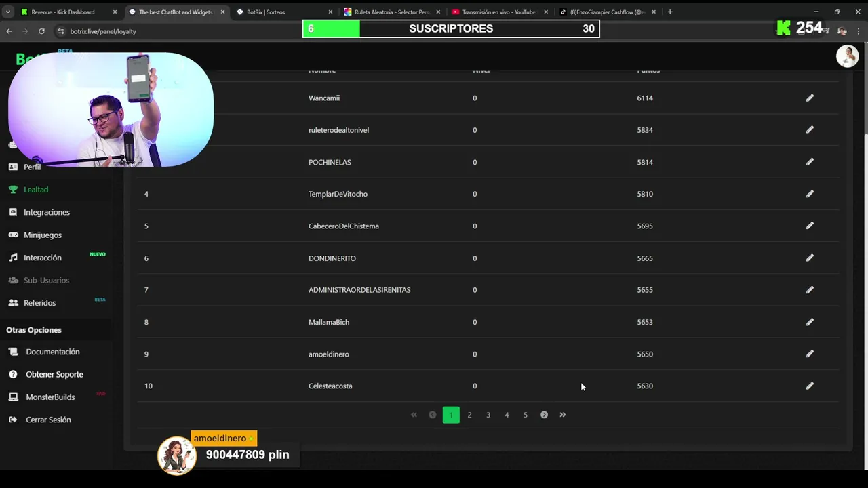Edit points for amoeldinero row
The width and height of the screenshot is (868, 488).
point(810,354)
